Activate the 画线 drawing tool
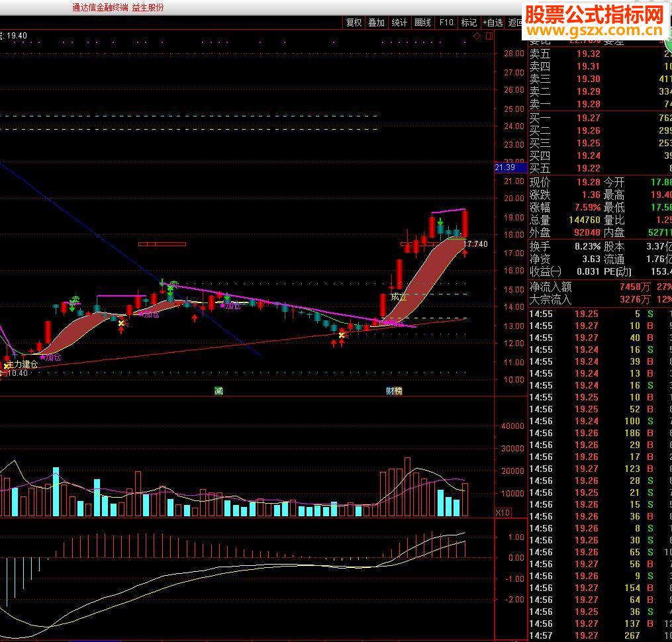The height and width of the screenshot is (642, 672). 422,23
